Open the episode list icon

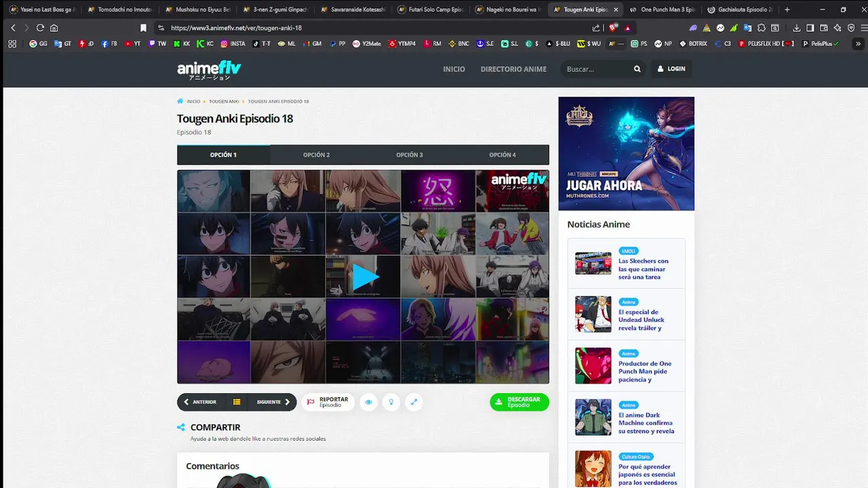pyautogui.click(x=237, y=402)
